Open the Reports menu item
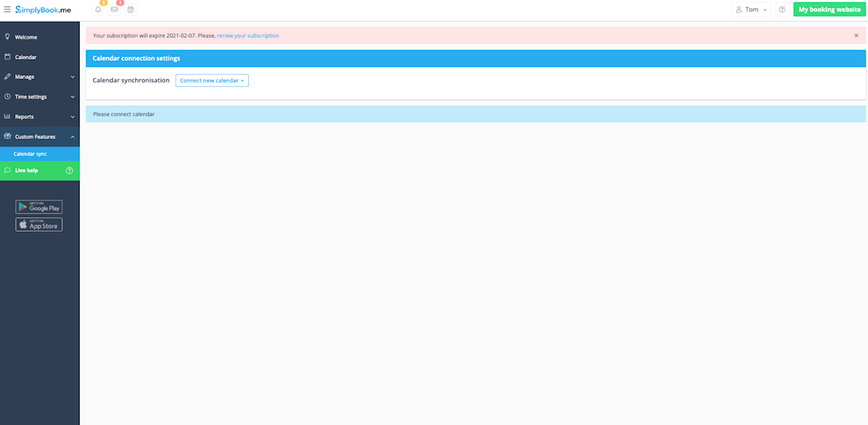Screen dimensions: 868x425 [25, 116]
